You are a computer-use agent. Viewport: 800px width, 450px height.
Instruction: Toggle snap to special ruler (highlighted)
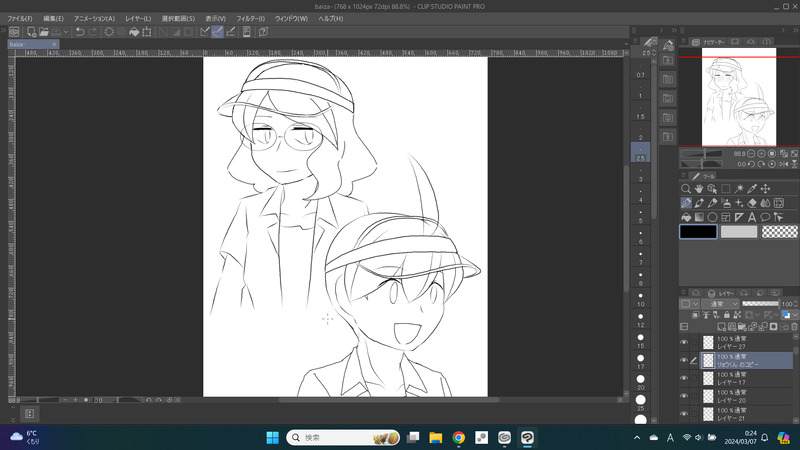[x=217, y=32]
